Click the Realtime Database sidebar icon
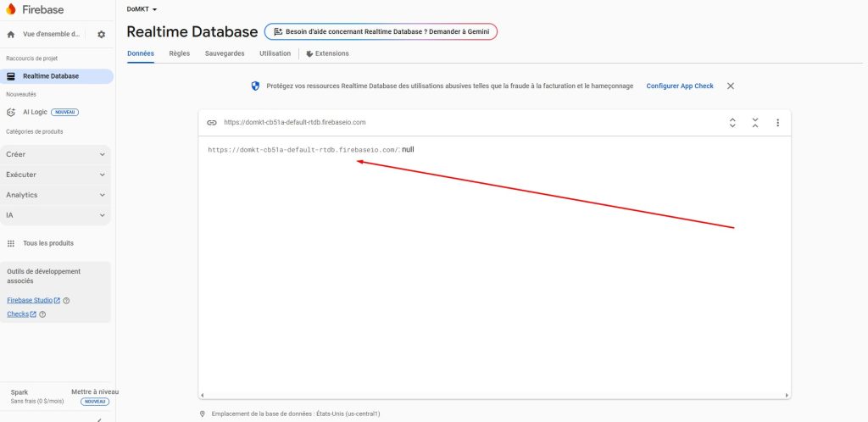Screen dimensions: 868x422 pos(10,76)
